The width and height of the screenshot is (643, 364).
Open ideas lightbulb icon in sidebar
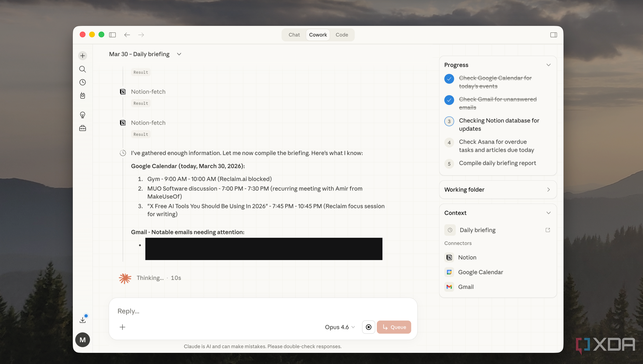pos(83,115)
